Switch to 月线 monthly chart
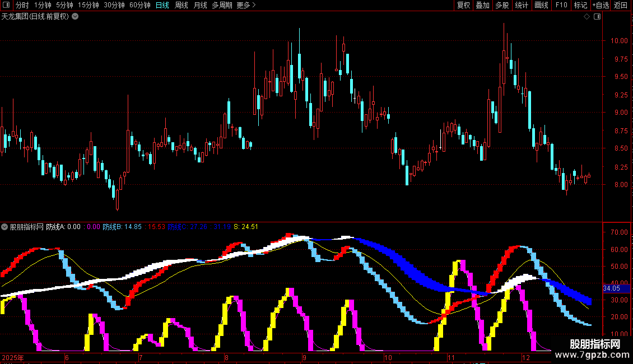 coord(200,5)
